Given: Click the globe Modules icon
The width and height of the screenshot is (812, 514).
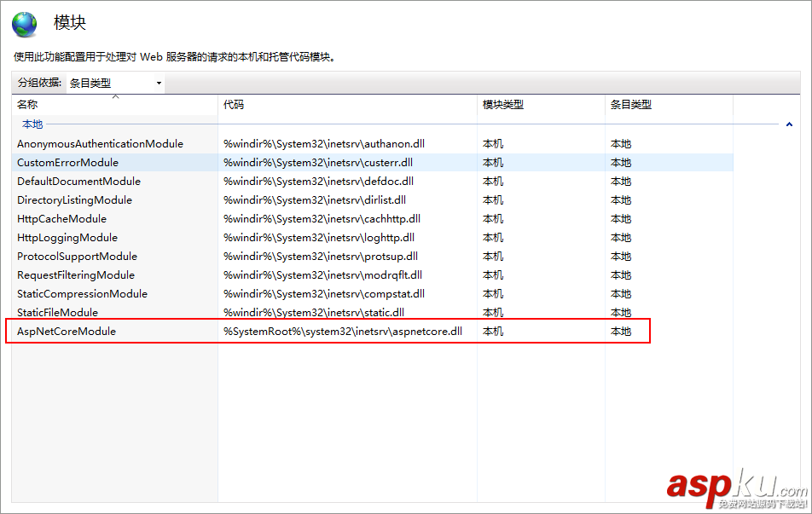Looking at the screenshot, I should (25, 24).
